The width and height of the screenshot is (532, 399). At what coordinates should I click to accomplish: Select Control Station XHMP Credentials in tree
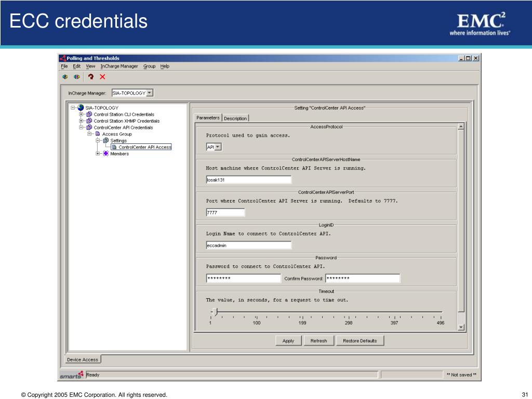coord(127,121)
